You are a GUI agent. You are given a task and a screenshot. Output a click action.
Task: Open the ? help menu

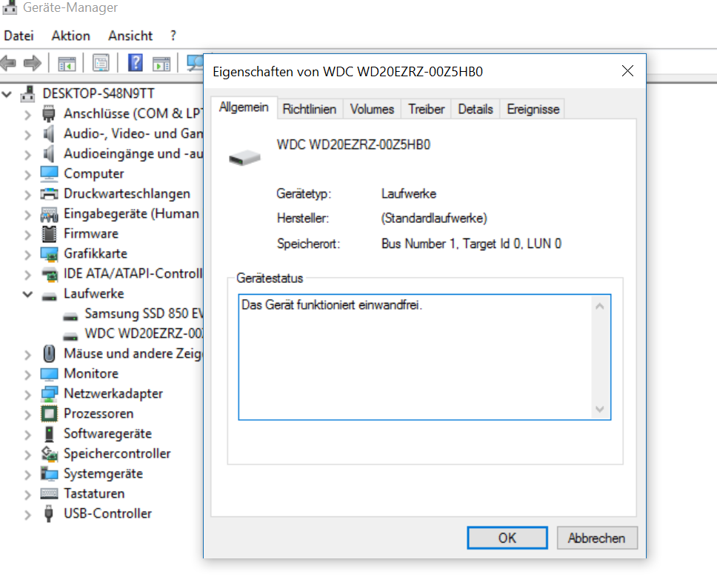pyautogui.click(x=173, y=36)
